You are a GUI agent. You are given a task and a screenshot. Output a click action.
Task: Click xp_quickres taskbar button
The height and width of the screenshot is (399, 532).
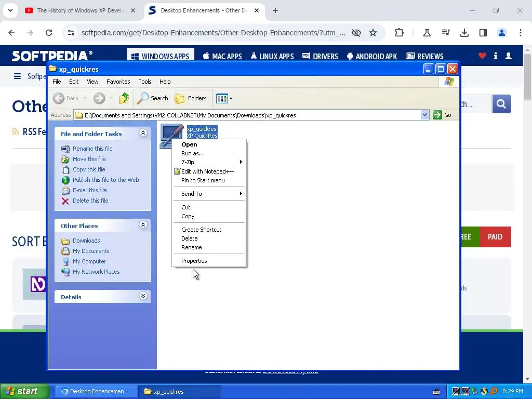point(180,392)
